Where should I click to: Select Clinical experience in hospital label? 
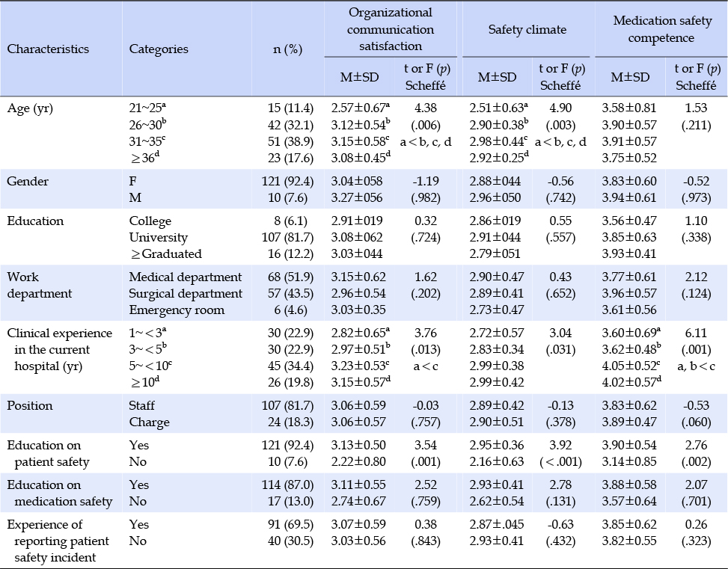pos(59,350)
